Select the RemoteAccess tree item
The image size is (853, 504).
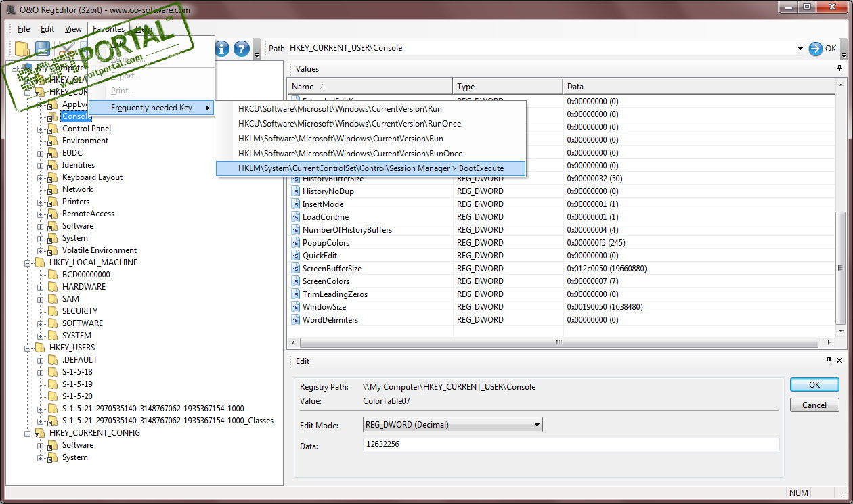[x=88, y=214]
